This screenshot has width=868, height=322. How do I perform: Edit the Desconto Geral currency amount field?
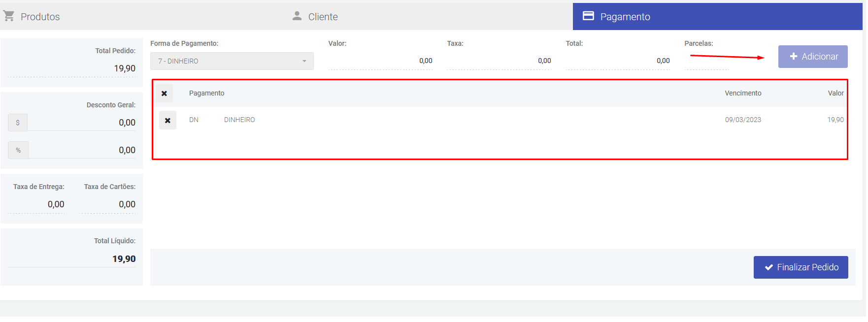(x=82, y=123)
